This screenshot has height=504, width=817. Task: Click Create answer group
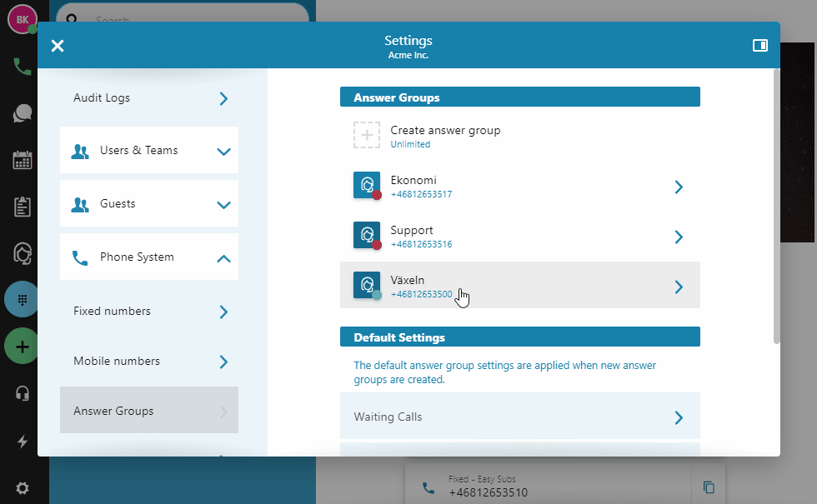coord(520,135)
